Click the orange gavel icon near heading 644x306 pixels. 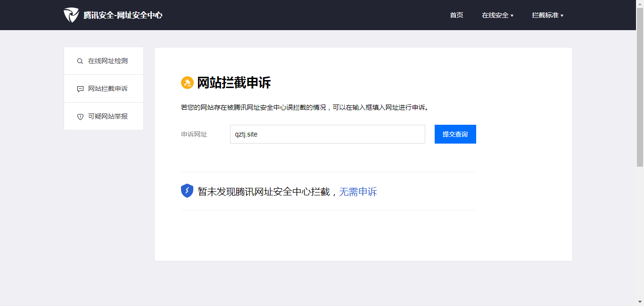[x=187, y=83]
